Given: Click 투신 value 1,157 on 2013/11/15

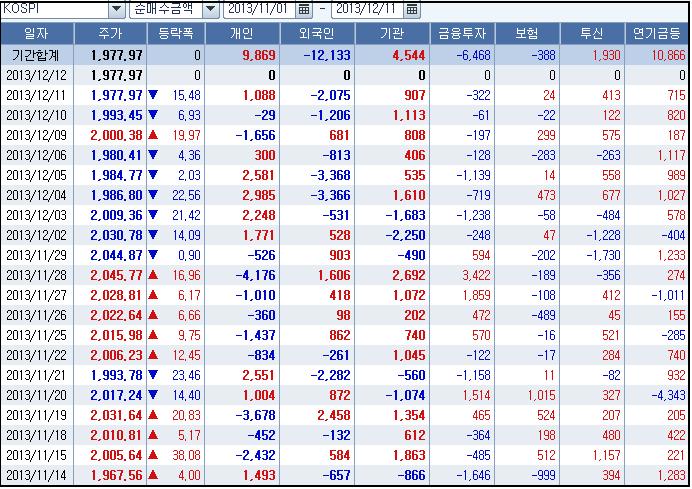Looking at the screenshot, I should [x=607, y=455].
